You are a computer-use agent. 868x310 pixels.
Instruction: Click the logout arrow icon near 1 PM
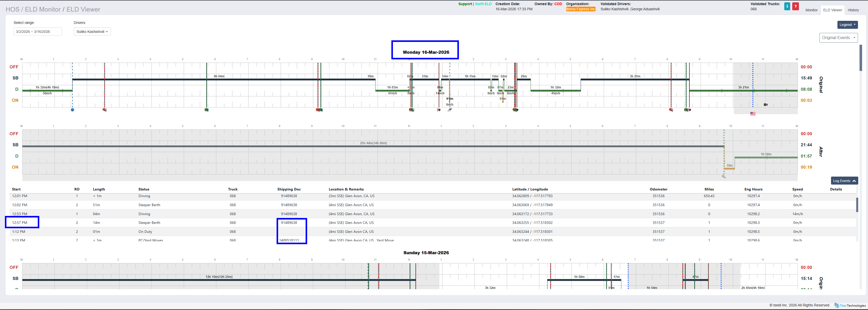[x=439, y=110]
